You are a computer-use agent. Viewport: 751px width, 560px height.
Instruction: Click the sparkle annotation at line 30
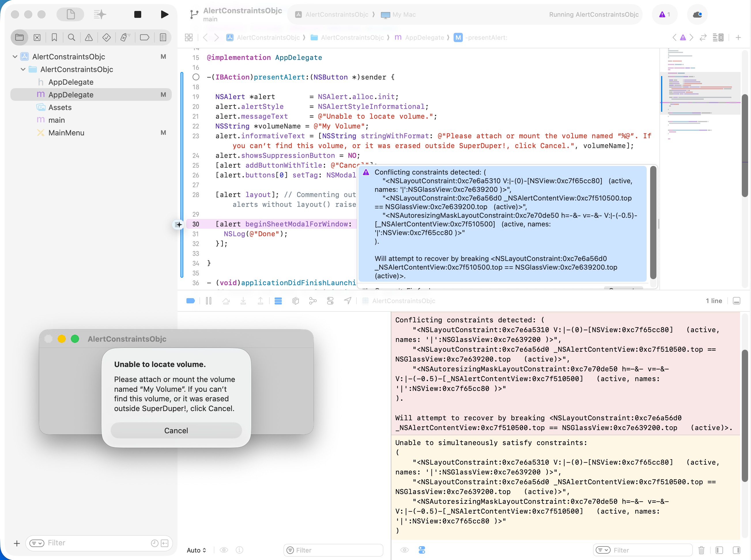178,224
